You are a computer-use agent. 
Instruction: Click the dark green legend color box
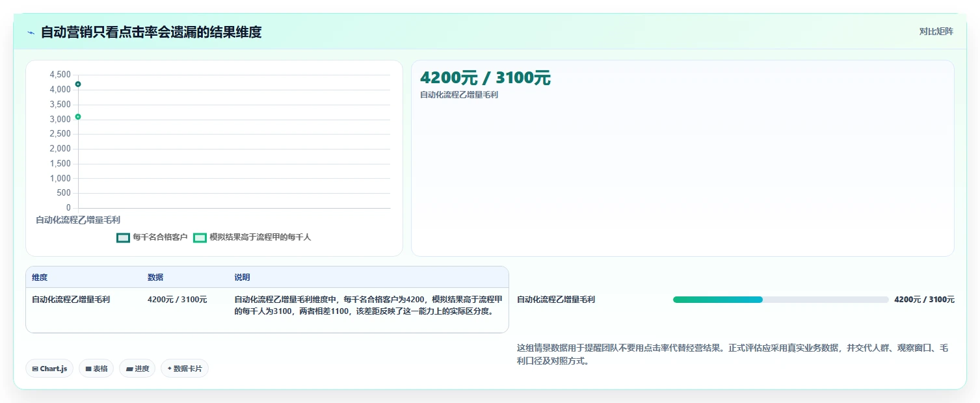[x=123, y=238]
